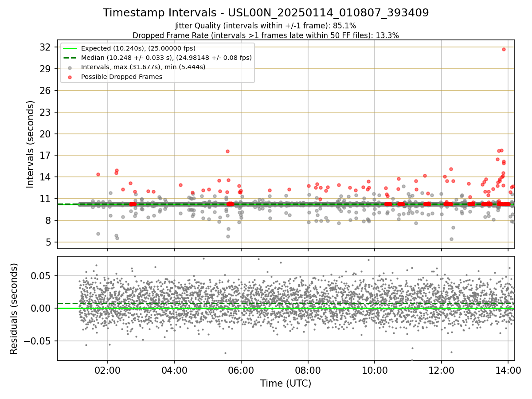Click the 11 y-axis tick label
This screenshot has height=399, width=532.
46,199
